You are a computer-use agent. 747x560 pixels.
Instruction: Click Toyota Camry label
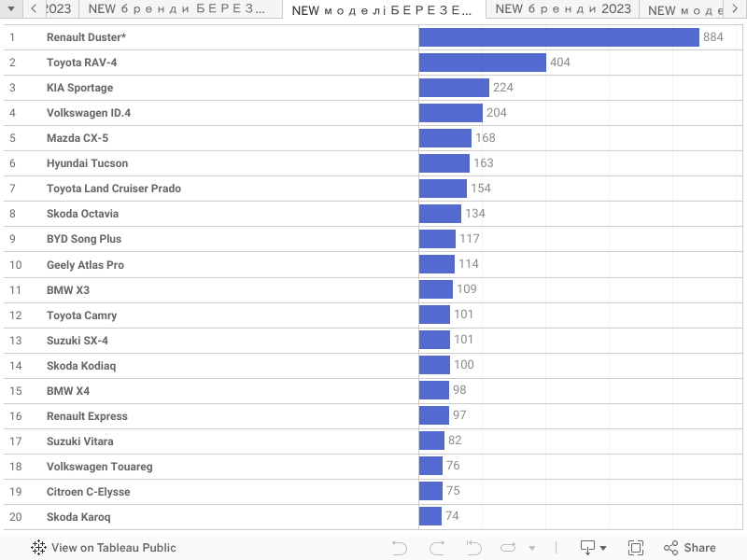[x=81, y=315]
